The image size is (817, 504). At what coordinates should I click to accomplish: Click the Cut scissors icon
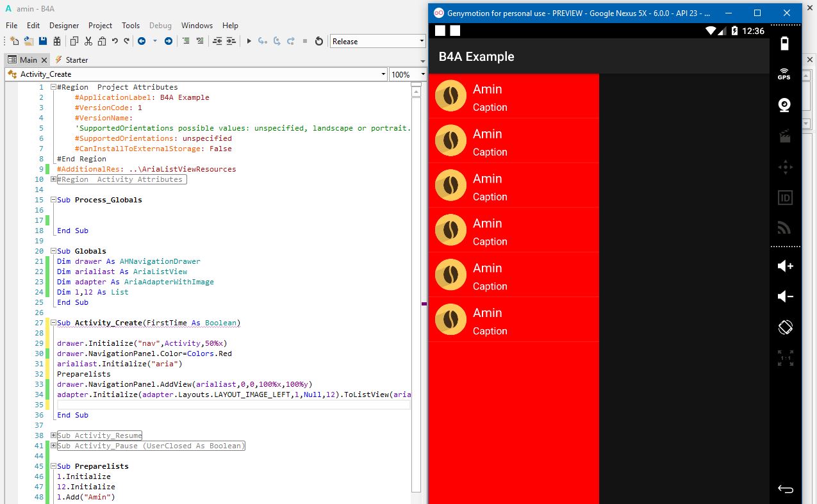click(88, 41)
